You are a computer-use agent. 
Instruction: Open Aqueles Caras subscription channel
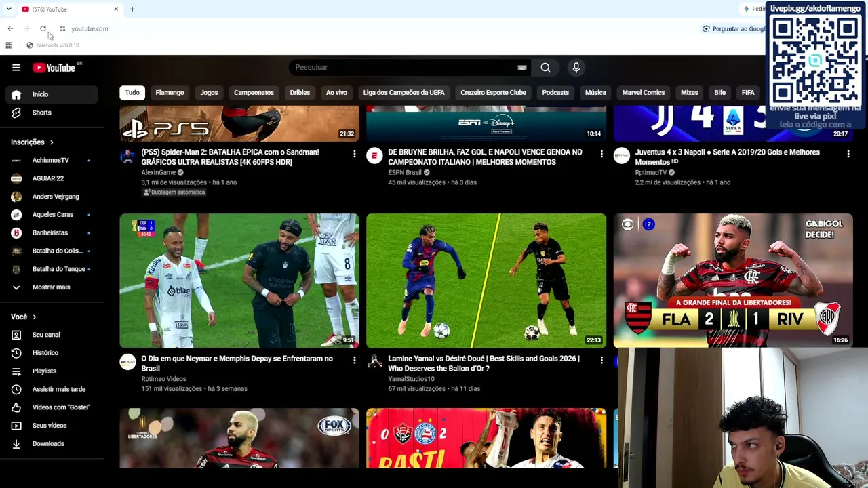coord(52,215)
